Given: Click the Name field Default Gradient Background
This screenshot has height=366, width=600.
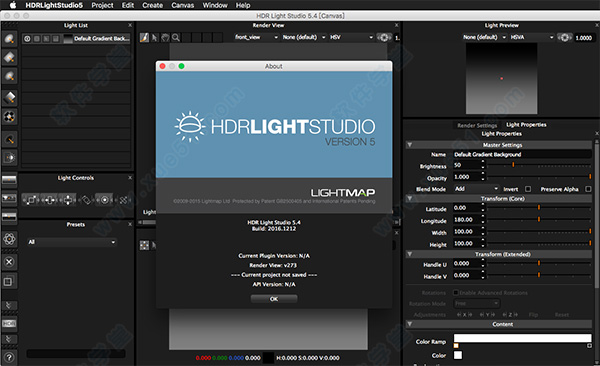Looking at the screenshot, I should click(522, 154).
